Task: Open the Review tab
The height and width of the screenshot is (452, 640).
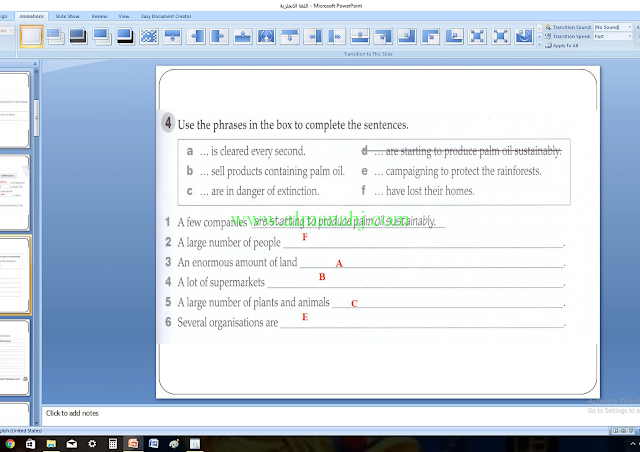Action: pyautogui.click(x=99, y=16)
